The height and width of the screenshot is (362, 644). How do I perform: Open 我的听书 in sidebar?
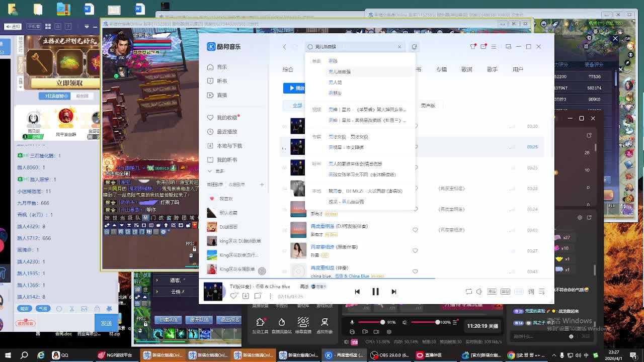tap(222, 160)
